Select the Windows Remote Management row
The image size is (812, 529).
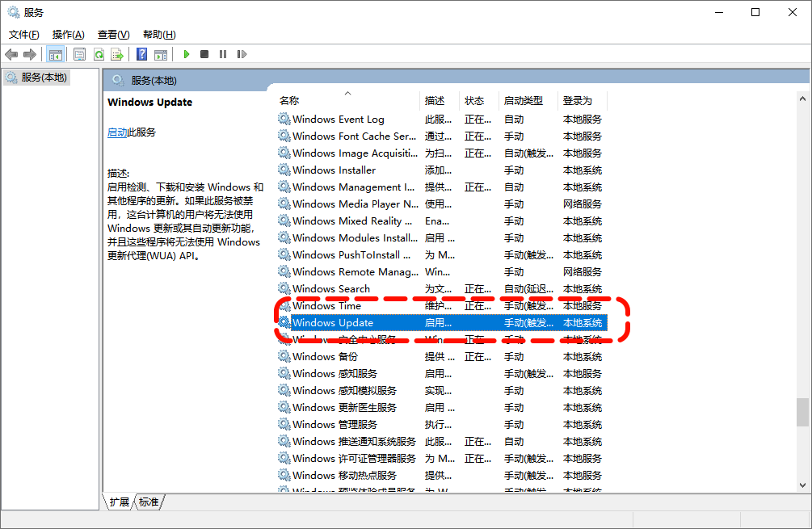tap(442, 271)
